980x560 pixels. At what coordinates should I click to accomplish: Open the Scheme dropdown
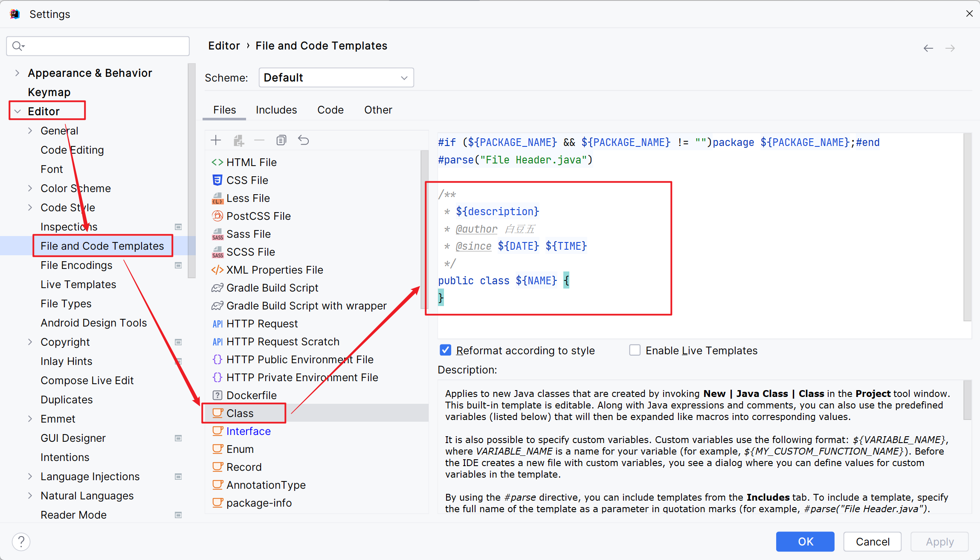click(336, 78)
